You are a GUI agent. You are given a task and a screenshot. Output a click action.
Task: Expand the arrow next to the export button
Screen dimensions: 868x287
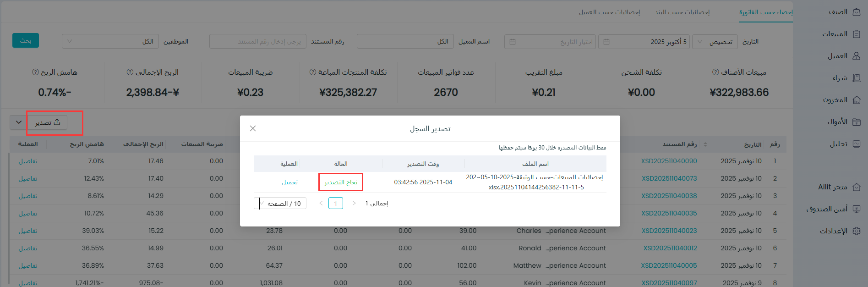pos(19,122)
